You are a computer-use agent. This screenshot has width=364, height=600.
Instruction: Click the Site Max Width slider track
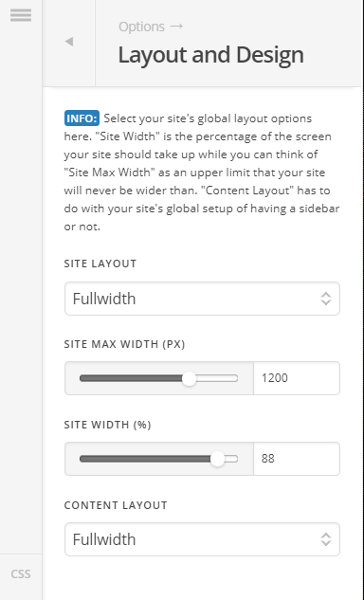tap(159, 378)
